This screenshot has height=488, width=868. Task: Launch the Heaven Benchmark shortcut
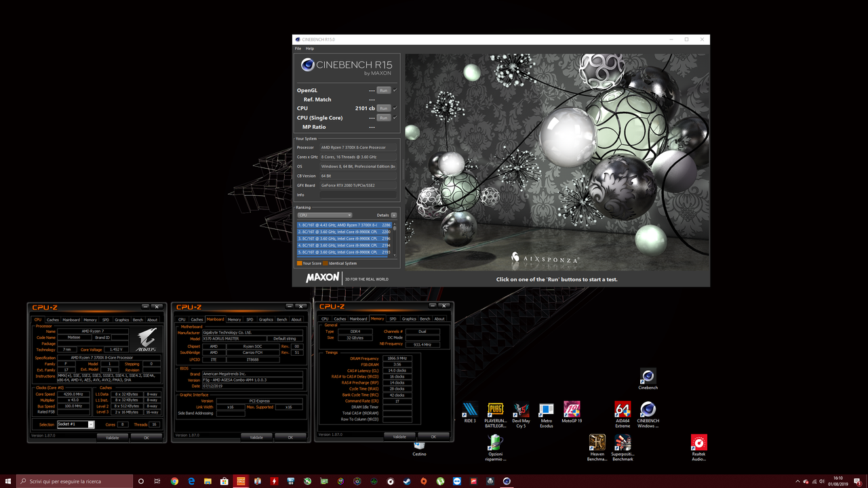click(597, 448)
